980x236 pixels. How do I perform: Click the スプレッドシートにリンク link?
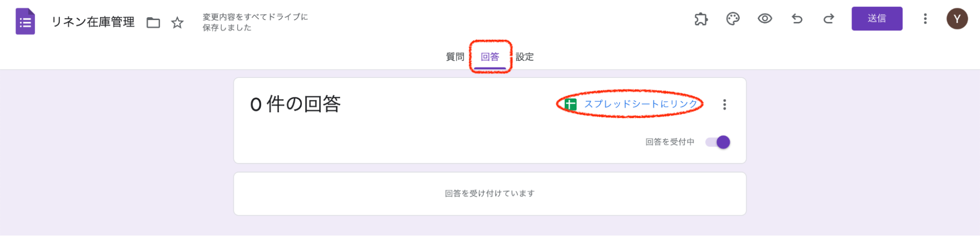click(x=640, y=104)
